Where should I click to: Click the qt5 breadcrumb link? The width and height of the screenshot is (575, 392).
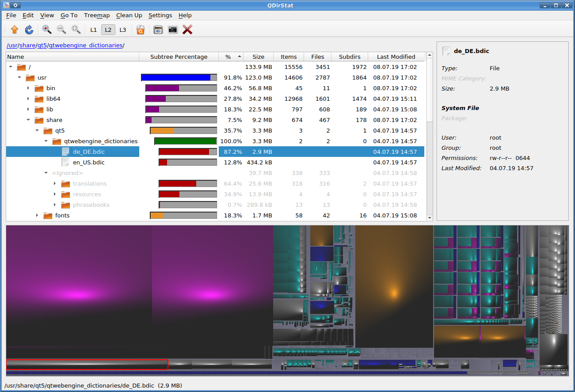click(x=42, y=45)
